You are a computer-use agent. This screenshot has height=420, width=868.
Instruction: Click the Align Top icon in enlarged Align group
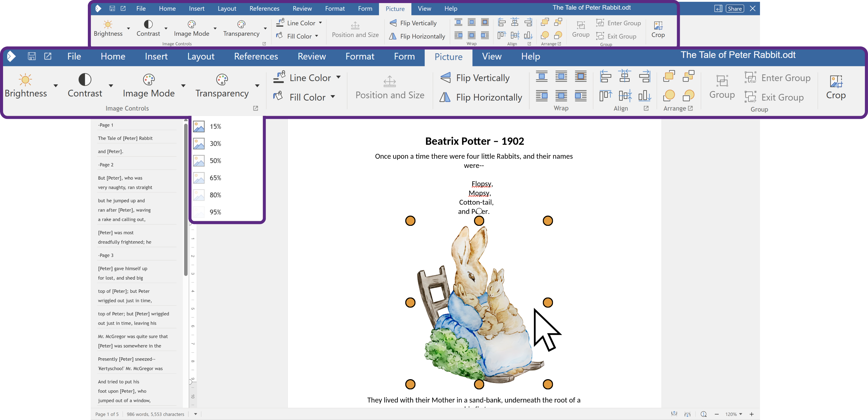(605, 96)
